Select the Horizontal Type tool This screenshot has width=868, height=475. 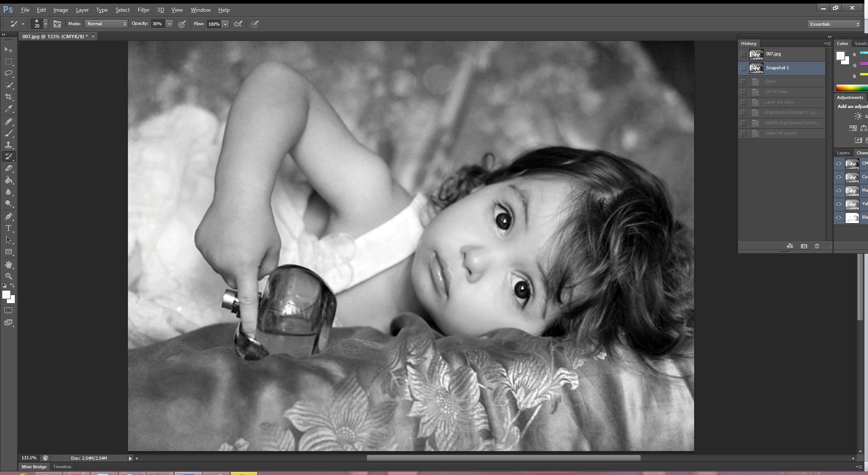[x=9, y=228]
